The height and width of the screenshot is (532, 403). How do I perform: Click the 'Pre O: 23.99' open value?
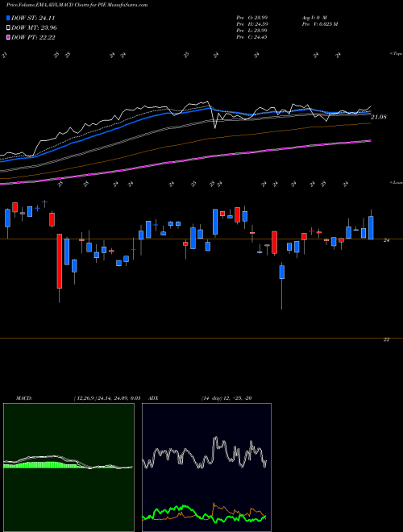(x=253, y=18)
